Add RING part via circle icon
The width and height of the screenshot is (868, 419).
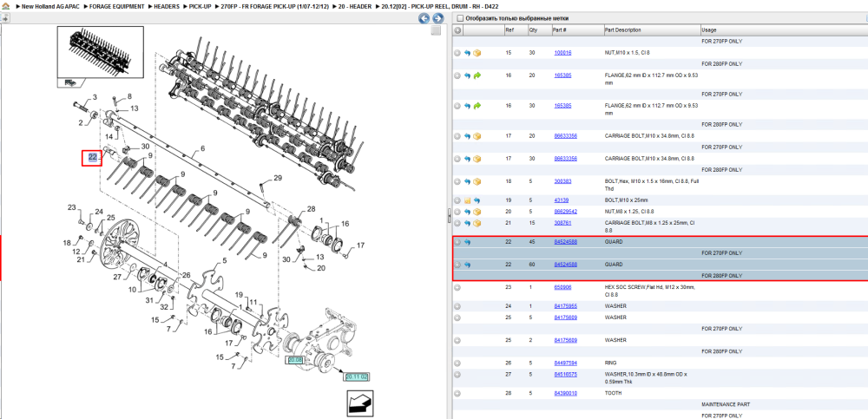click(x=457, y=363)
